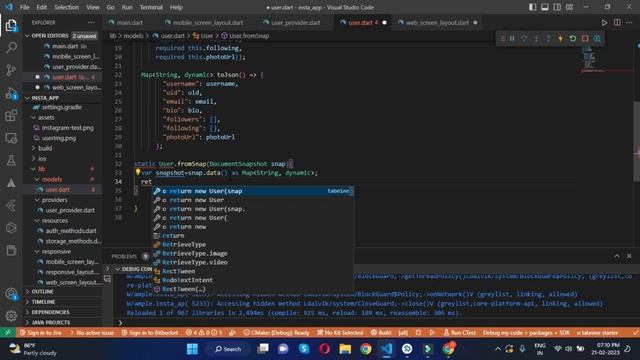The image size is (640, 360).
Task: Open the Testing flask view
Action: (11, 160)
